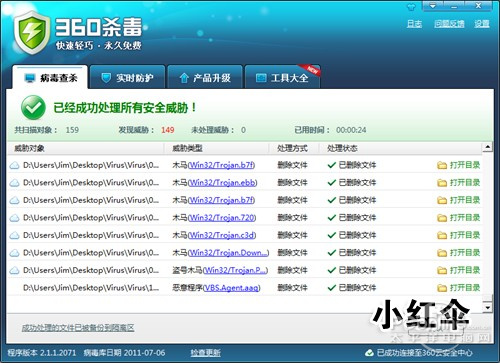Open the Win32/Trojan.Down... threat link
Image resolution: width=500 pixels, height=363 pixels.
(228, 253)
